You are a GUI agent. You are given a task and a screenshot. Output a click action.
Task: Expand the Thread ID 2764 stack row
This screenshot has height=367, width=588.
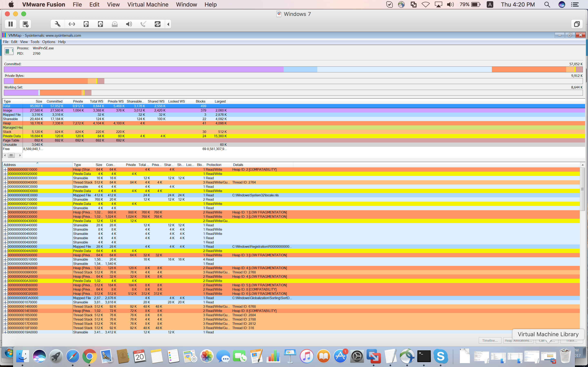coord(5,182)
